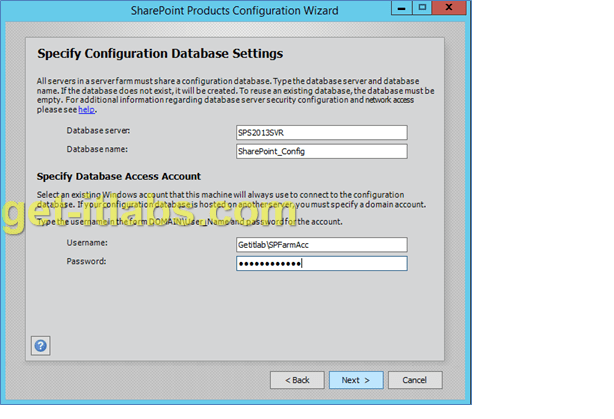Image resolution: width=614 pixels, height=419 pixels.
Task: Select the Username input box
Action: (321, 245)
